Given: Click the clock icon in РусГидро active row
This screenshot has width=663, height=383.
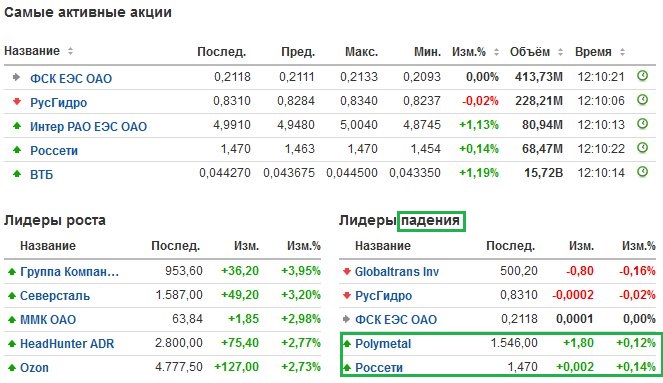Looking at the screenshot, I should point(642,100).
